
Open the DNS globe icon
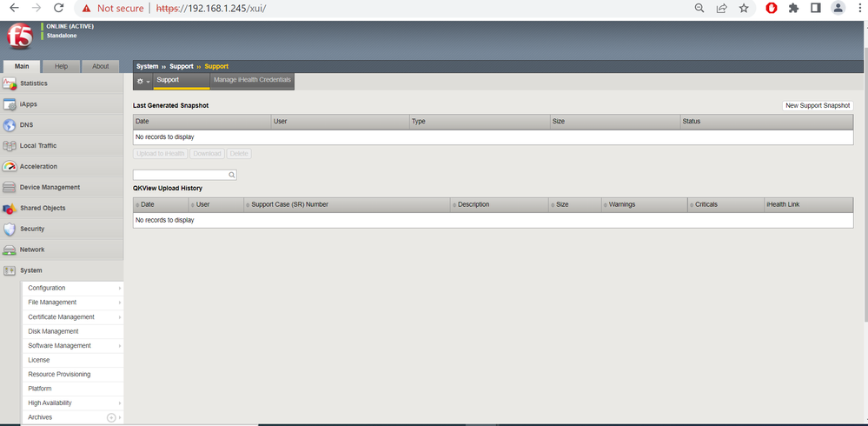pos(10,125)
